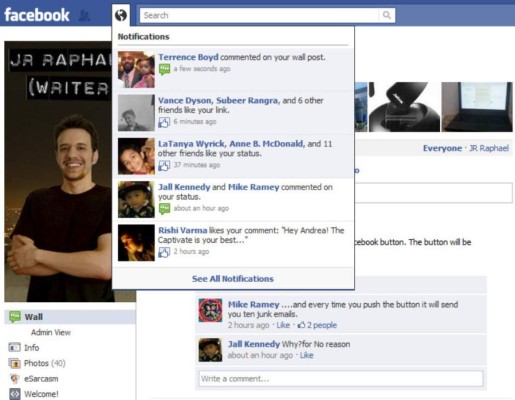Image resolution: width=515 pixels, height=400 pixels.
Task: Toggle the globe notifications icon
Action: coord(121,15)
